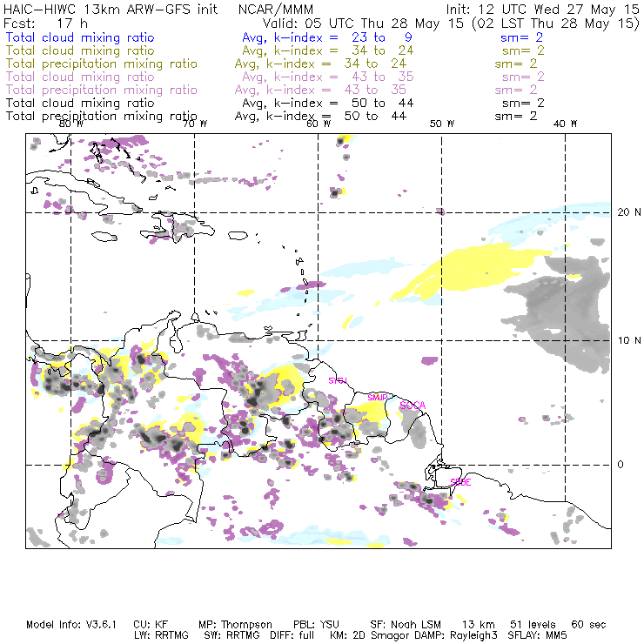Click the '0' equator latitude label
Screen dimensions: 644x644
pyautogui.click(x=621, y=465)
